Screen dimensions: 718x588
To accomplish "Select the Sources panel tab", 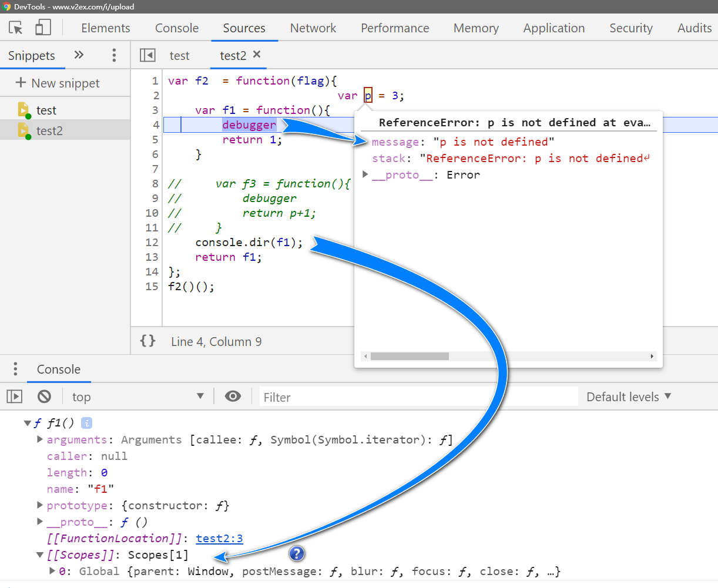I will click(x=244, y=28).
